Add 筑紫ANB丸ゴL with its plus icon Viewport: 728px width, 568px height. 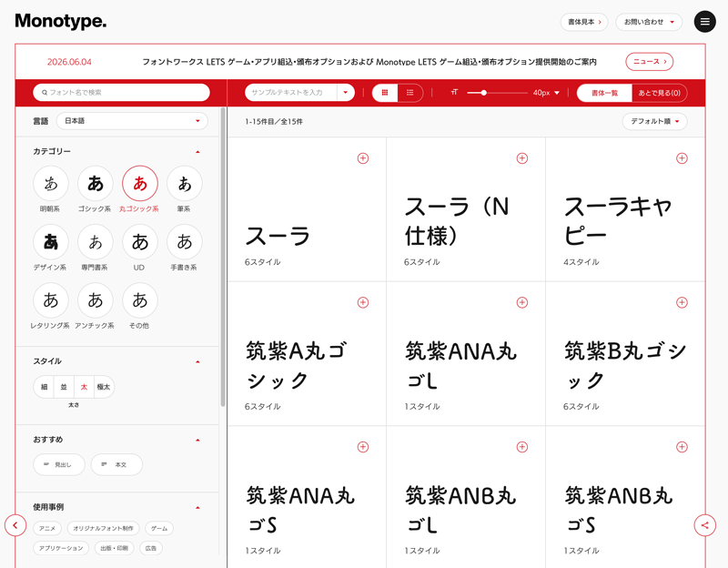pyautogui.click(x=521, y=447)
